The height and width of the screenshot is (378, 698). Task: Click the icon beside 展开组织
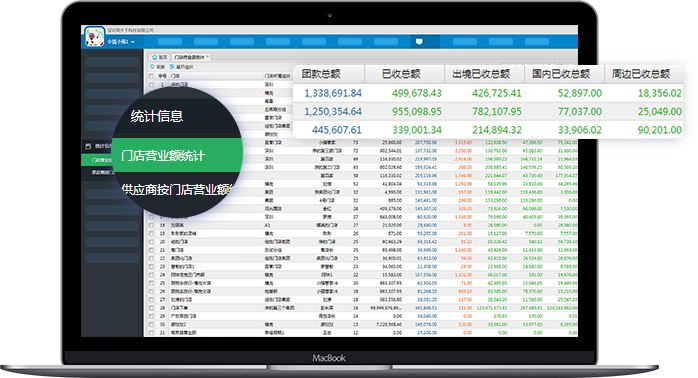(172, 67)
